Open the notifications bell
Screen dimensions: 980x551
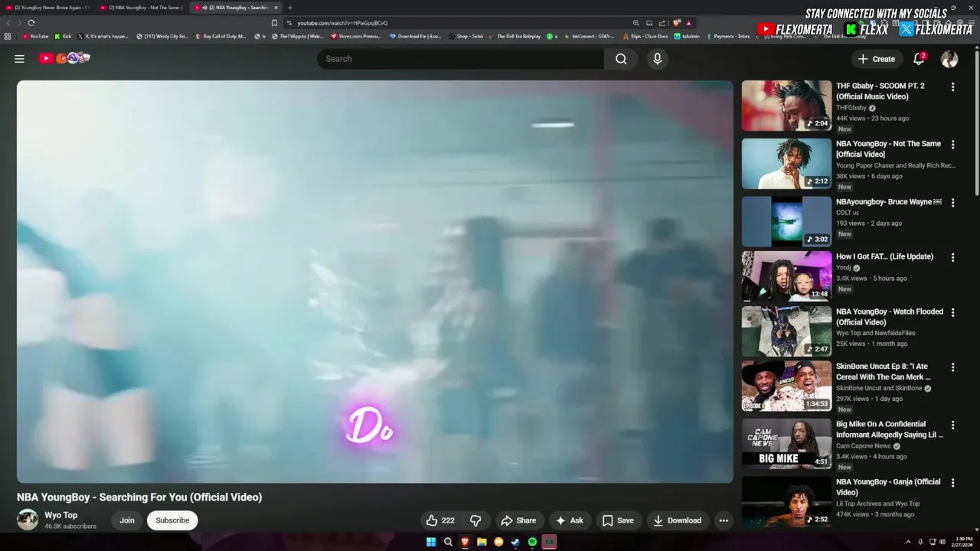tap(919, 59)
